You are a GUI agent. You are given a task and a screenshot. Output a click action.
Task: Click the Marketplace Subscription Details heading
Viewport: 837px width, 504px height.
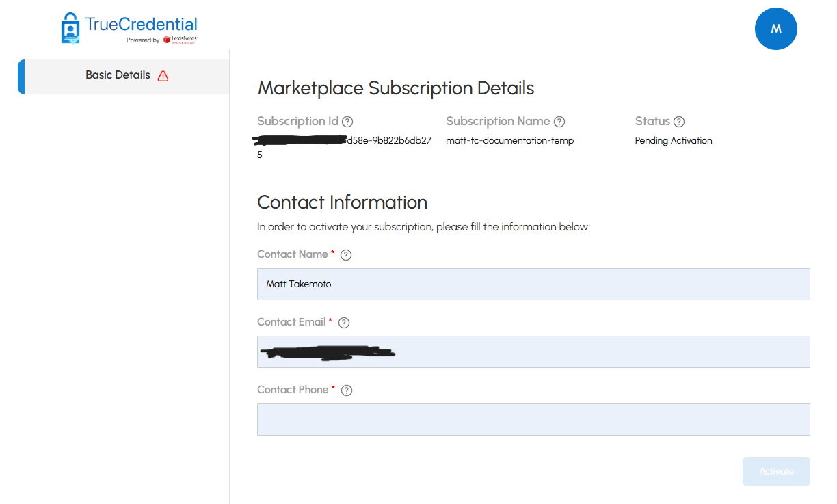[x=395, y=88]
